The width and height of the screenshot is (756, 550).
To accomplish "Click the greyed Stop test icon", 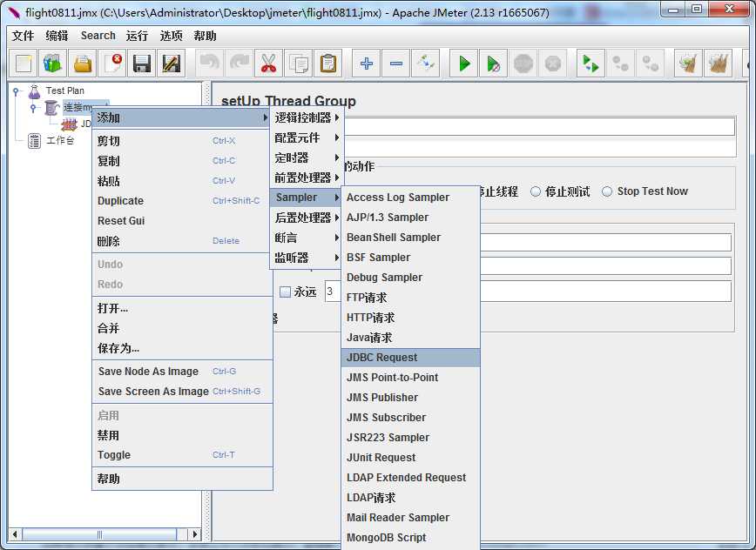I will pos(523,64).
